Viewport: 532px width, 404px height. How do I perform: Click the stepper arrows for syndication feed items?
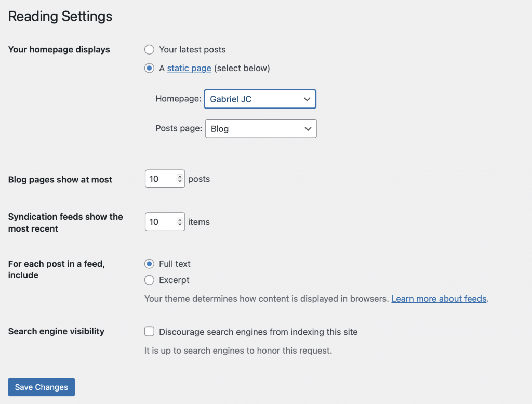tap(180, 222)
